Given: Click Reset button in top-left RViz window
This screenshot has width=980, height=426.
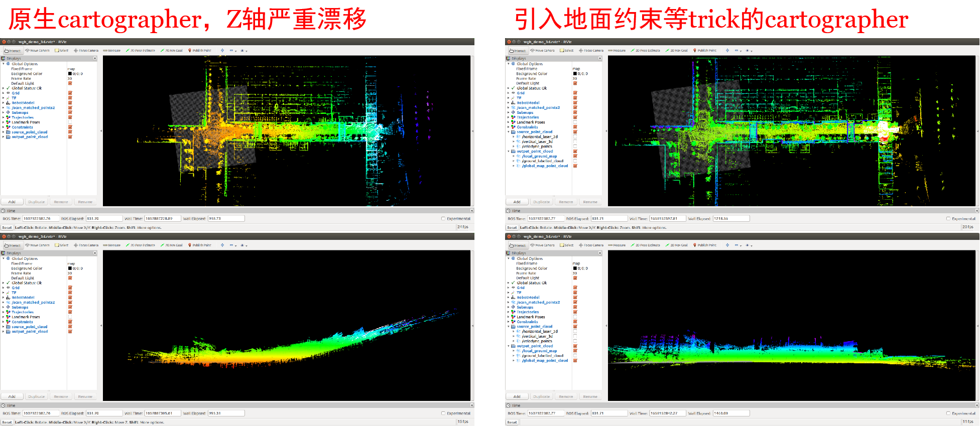Looking at the screenshot, I should coord(7,228).
